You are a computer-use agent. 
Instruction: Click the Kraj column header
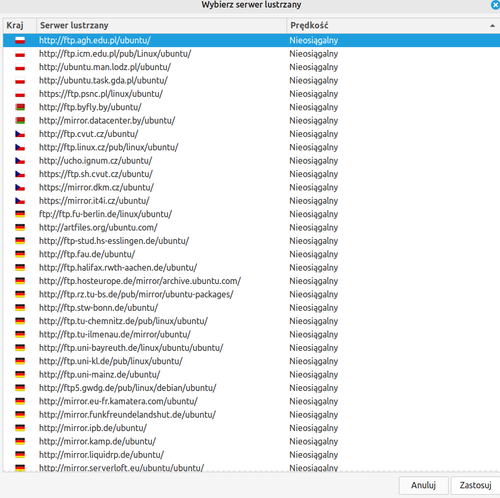click(x=20, y=25)
